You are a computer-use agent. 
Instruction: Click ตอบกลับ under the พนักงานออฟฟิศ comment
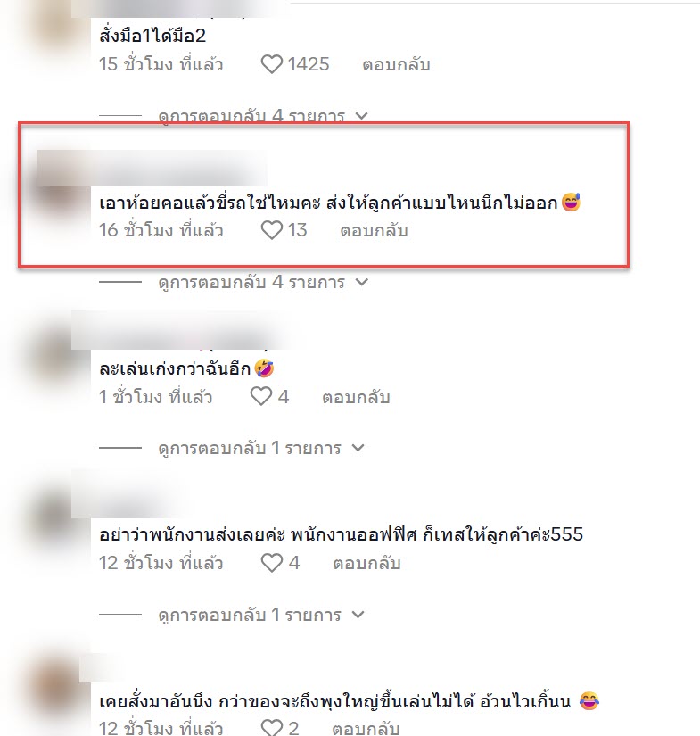366,563
